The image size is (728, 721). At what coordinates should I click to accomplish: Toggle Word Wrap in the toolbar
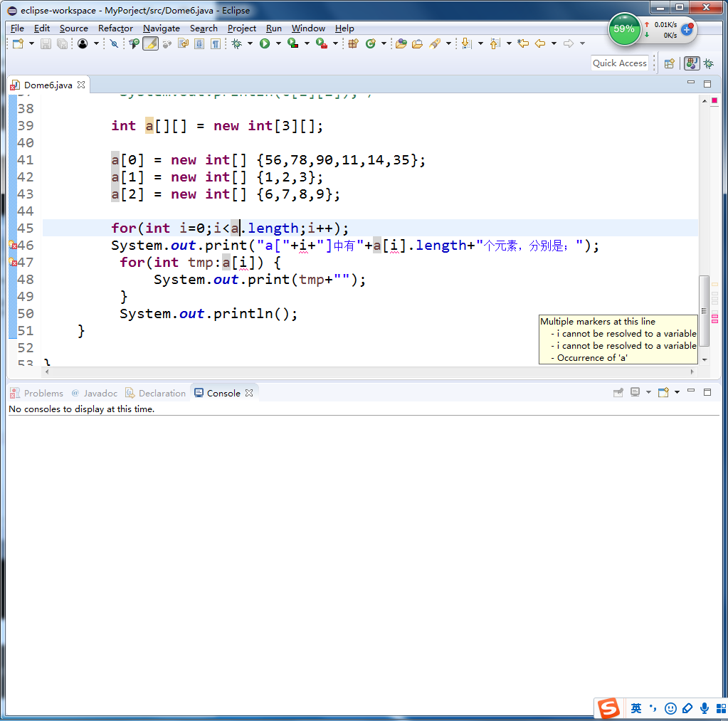[x=183, y=43]
